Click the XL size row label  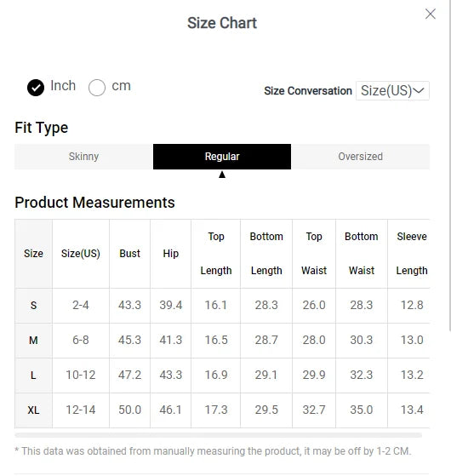pyautogui.click(x=33, y=410)
